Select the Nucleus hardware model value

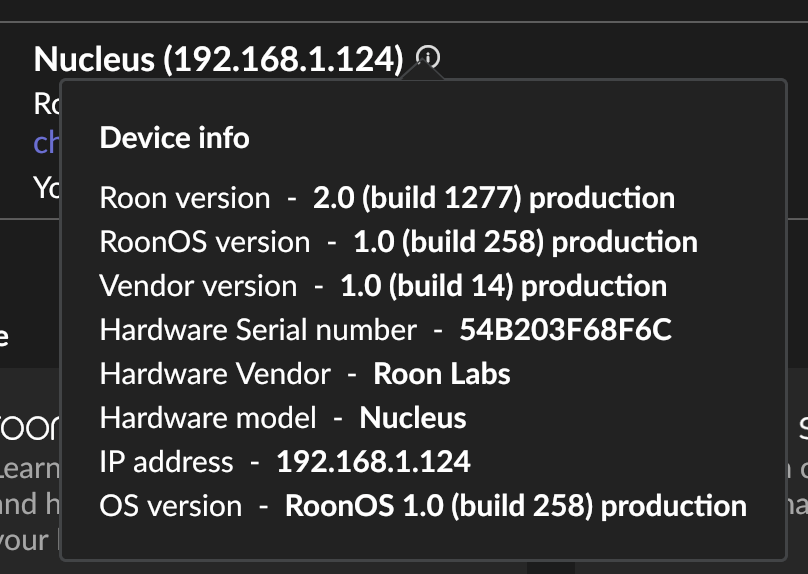413,418
